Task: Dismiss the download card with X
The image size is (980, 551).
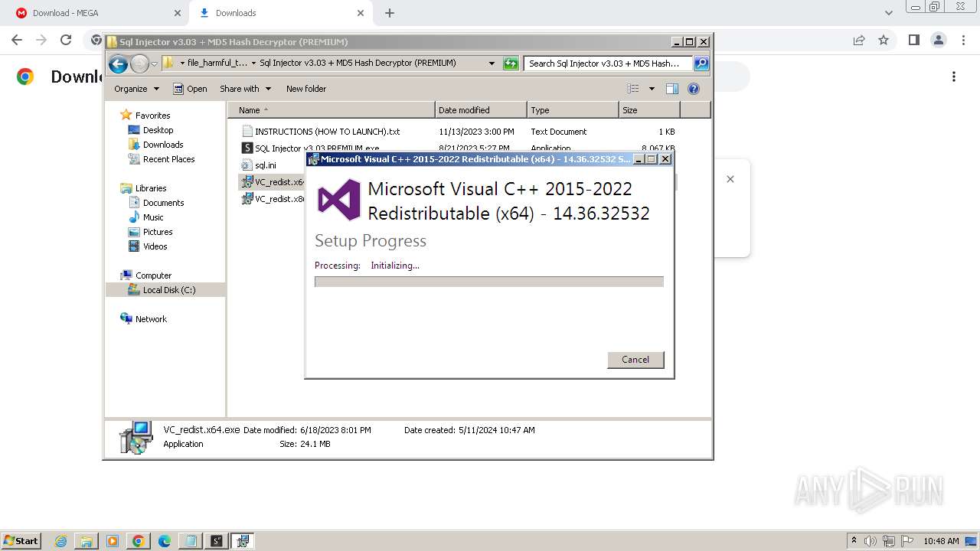Action: click(730, 179)
